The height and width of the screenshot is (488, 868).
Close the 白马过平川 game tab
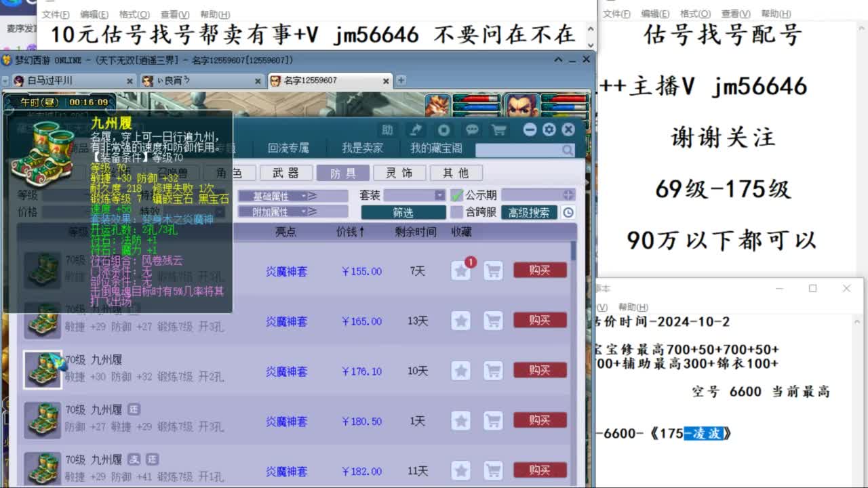point(130,81)
